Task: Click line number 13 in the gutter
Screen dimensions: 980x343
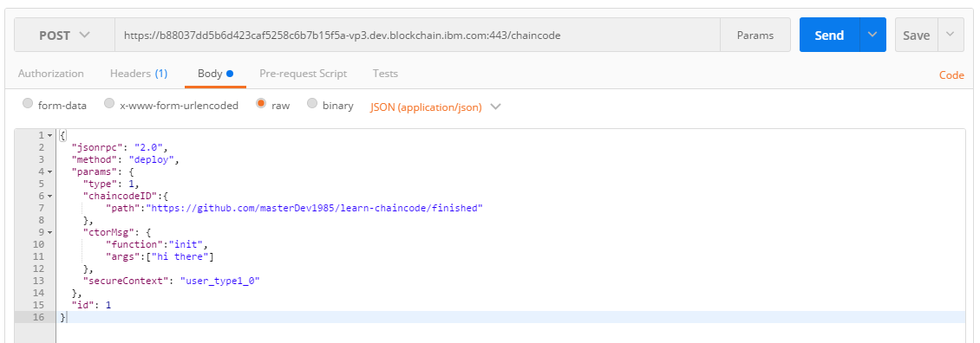Action: point(39,282)
